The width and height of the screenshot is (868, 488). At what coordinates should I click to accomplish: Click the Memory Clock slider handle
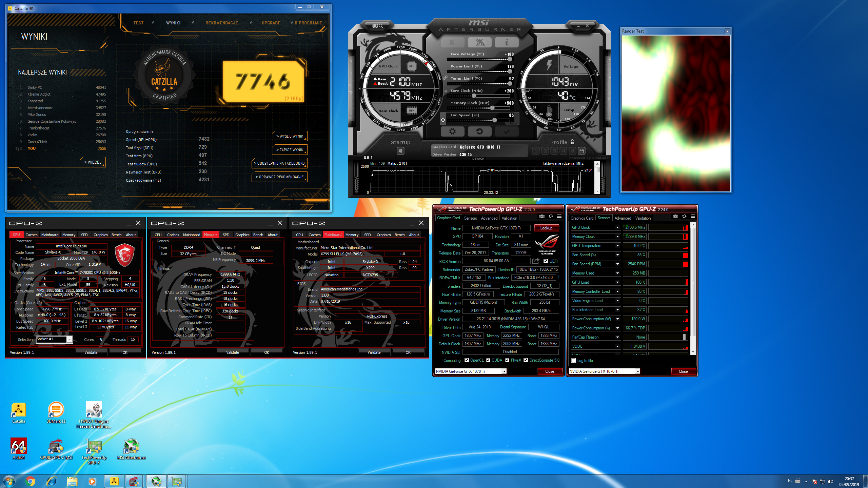coord(492,108)
